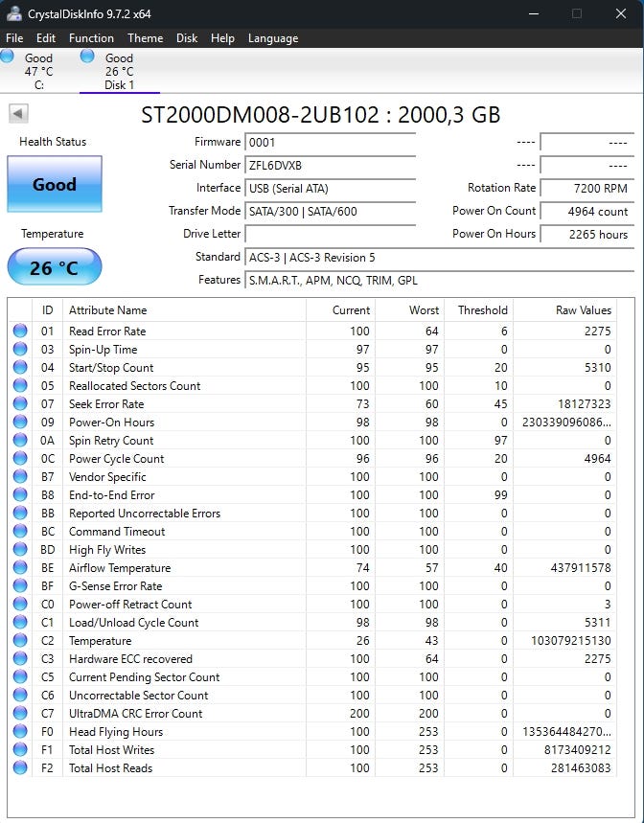Click status orb for Reported Uncorrectable Errors
644x823 pixels.
(x=20, y=513)
